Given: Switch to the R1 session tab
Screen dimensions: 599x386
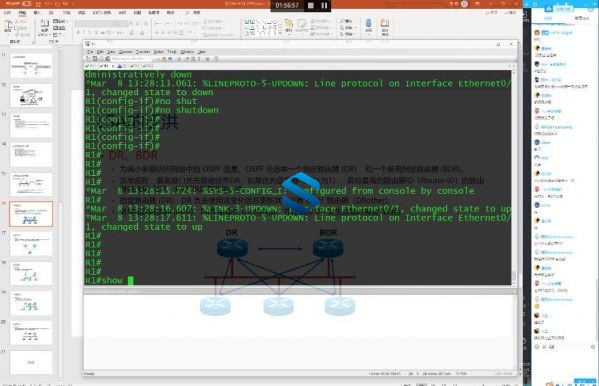Looking at the screenshot, I should 104,66.
